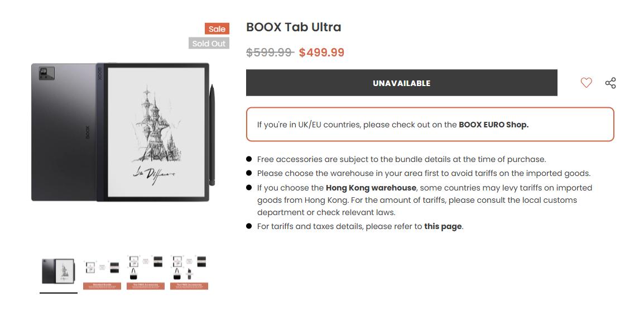Click the Hong Kong warehouse bold text

tap(371, 188)
